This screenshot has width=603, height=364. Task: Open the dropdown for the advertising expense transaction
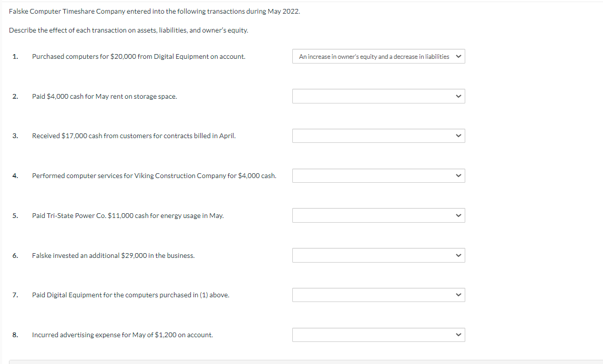tap(378, 335)
